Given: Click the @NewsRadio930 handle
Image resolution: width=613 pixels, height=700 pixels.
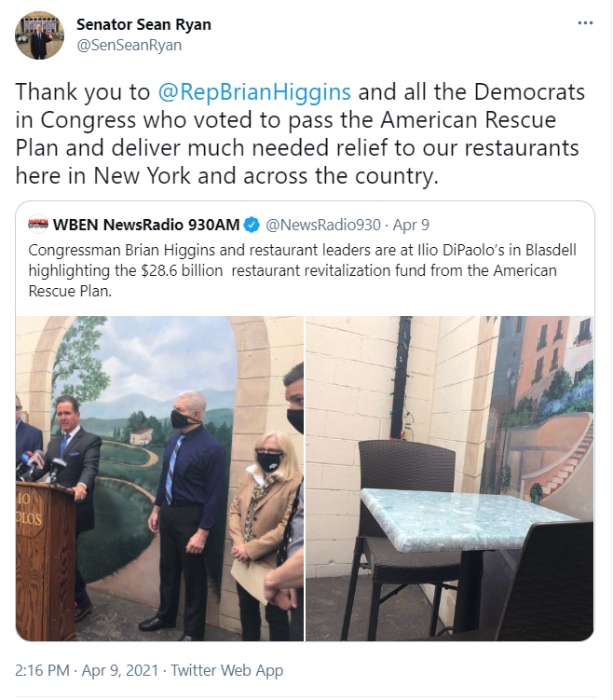Looking at the screenshot, I should click(x=323, y=225).
